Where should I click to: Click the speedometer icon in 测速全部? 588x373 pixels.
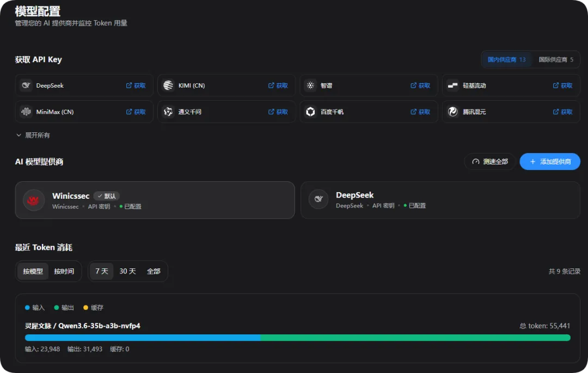point(475,162)
